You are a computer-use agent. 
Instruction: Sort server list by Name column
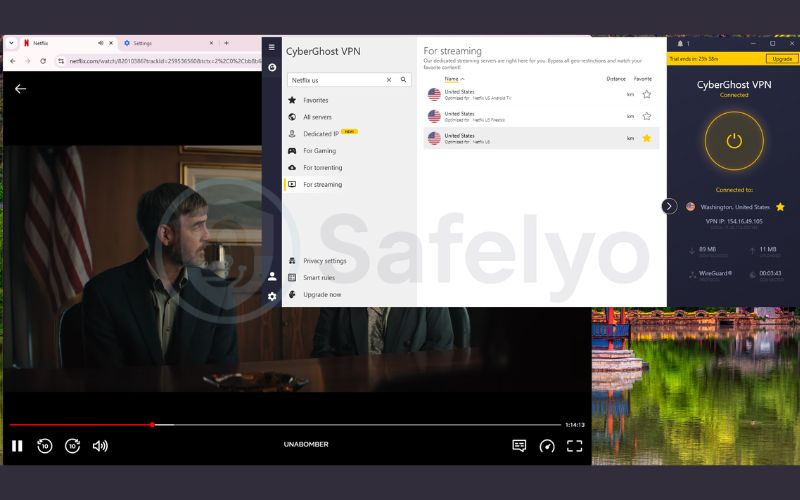click(454, 79)
